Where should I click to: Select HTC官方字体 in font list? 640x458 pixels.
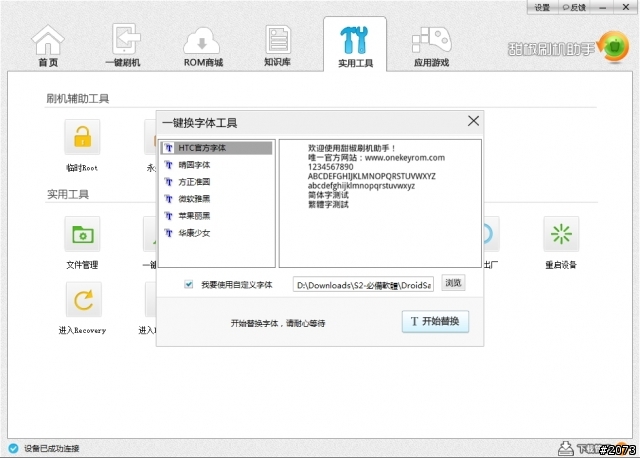pos(216,148)
